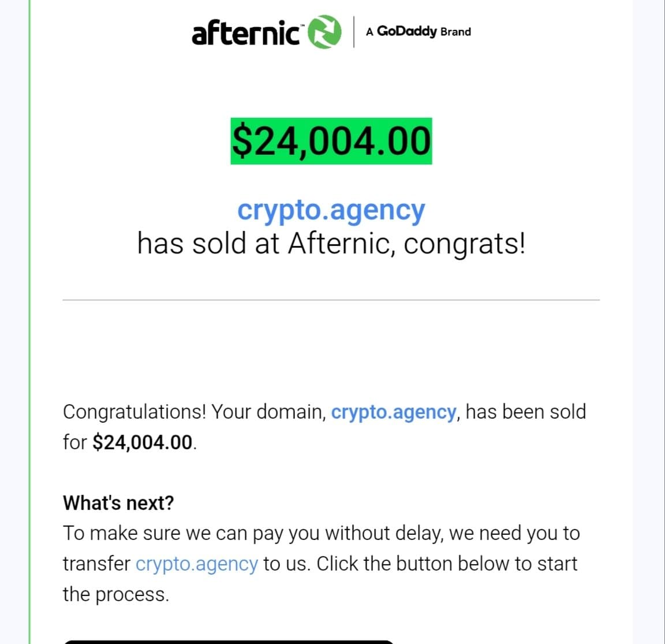Click the word Brand after GoDaddy
The image size is (665, 644).
pyautogui.click(x=455, y=32)
